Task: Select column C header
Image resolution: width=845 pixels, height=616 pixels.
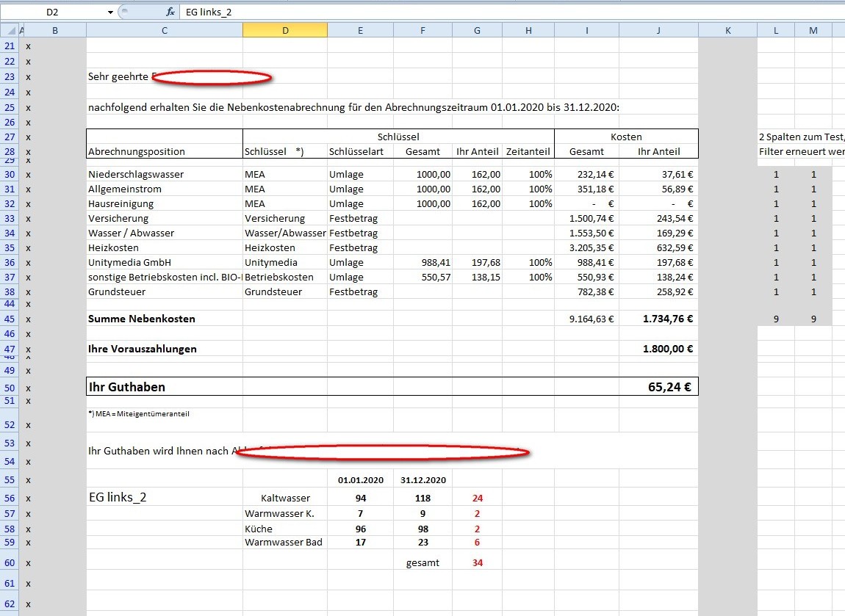Action: click(x=165, y=31)
